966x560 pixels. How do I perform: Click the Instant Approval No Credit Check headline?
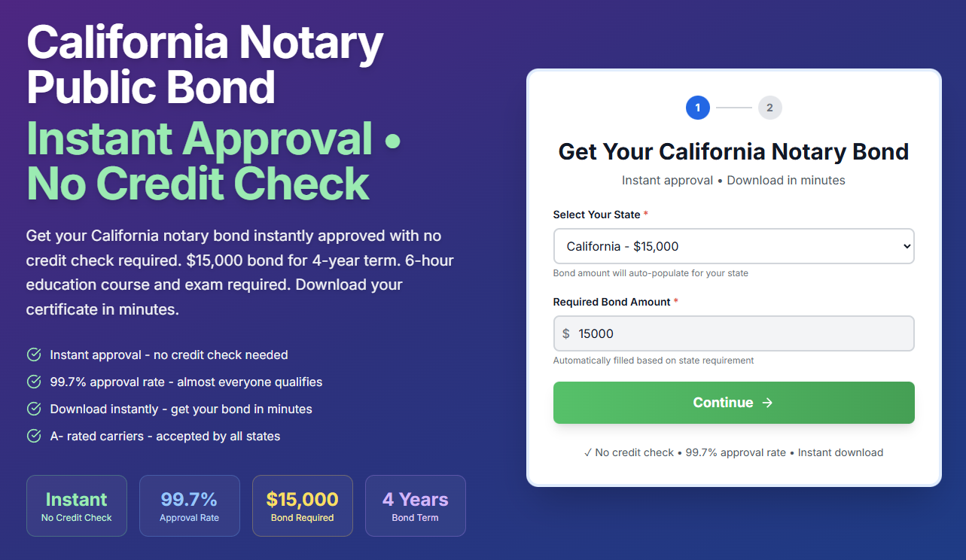(x=214, y=160)
